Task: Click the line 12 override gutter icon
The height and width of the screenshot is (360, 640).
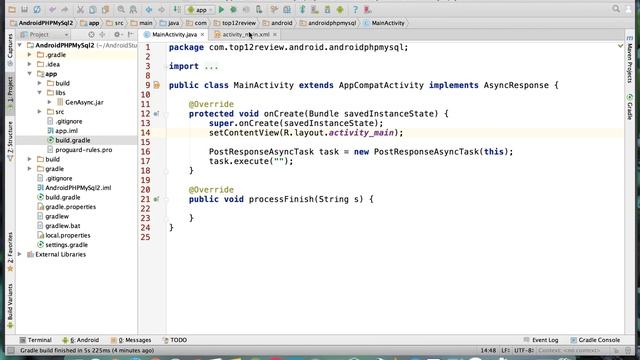Action: tap(156, 114)
